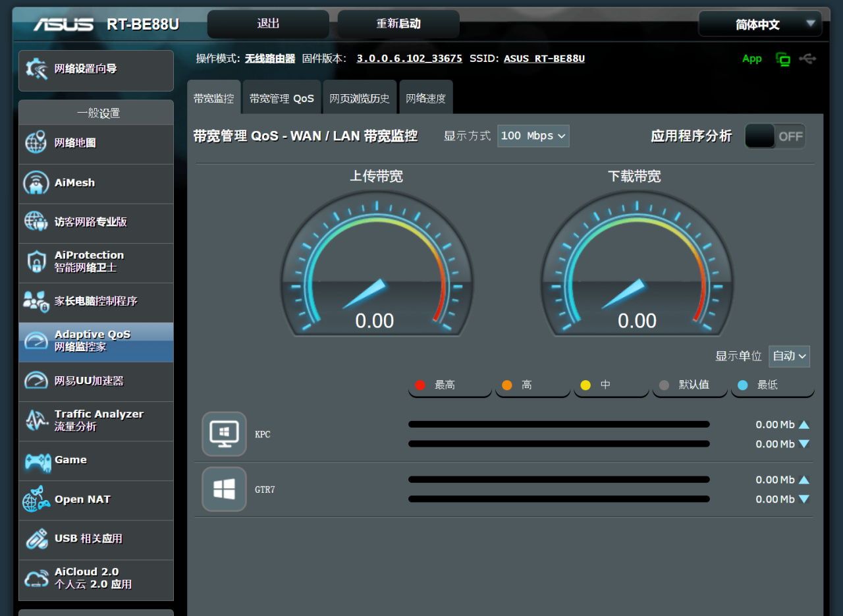This screenshot has width=843, height=616.
Task: Click GTR7 upload arrow indicator
Action: point(803,480)
